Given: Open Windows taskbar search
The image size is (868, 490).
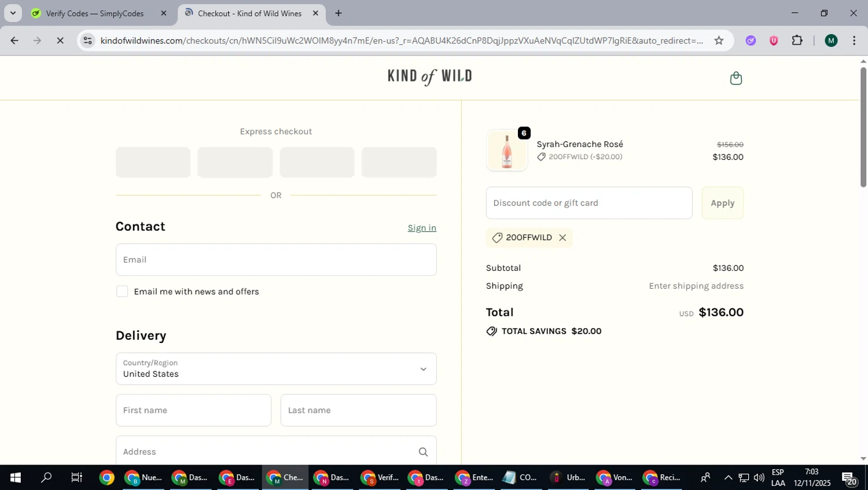Looking at the screenshot, I should pyautogui.click(x=46, y=477).
